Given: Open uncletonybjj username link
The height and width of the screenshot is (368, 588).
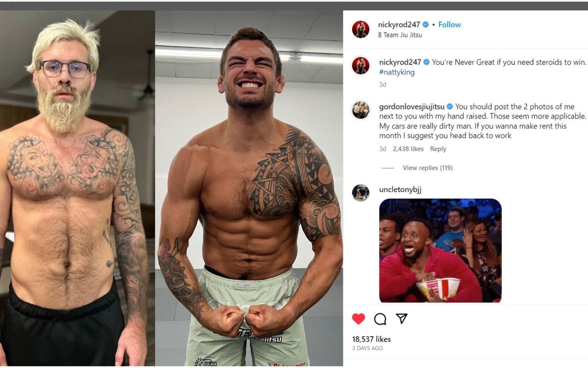Looking at the screenshot, I should [x=400, y=190].
